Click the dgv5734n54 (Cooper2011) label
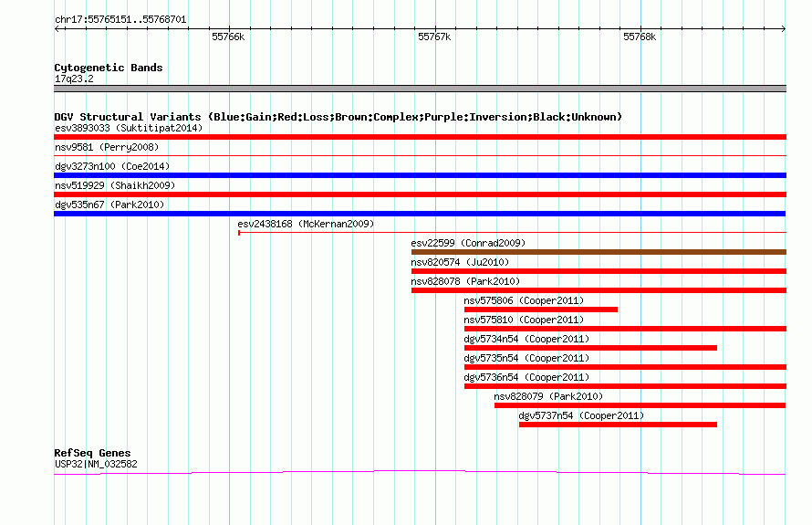The image size is (812, 525). (526, 339)
